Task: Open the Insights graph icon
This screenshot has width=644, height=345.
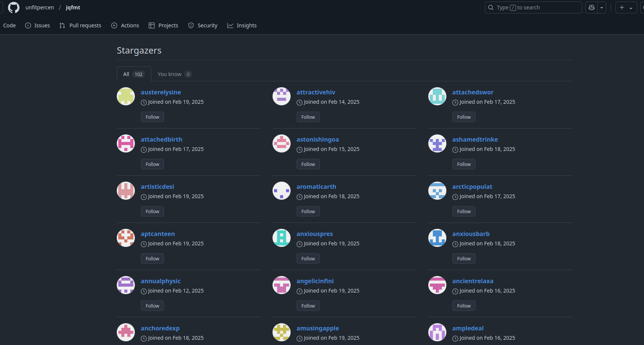Action: [231, 25]
